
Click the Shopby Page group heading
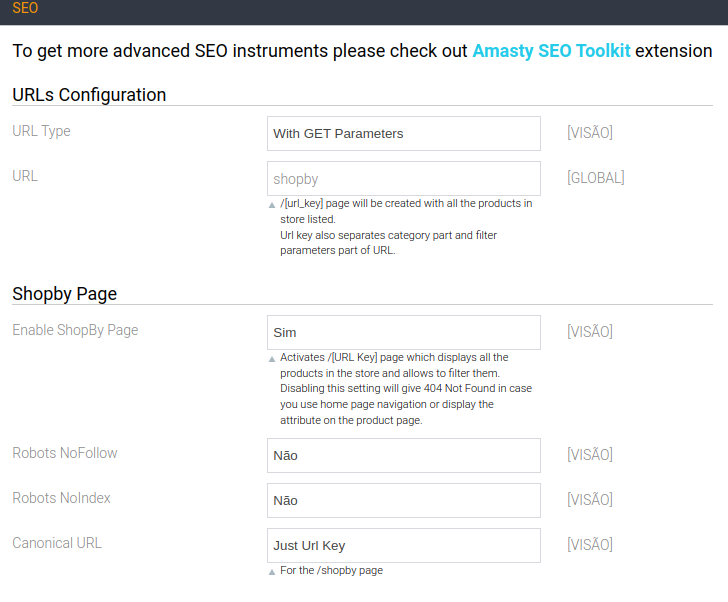coord(64,294)
